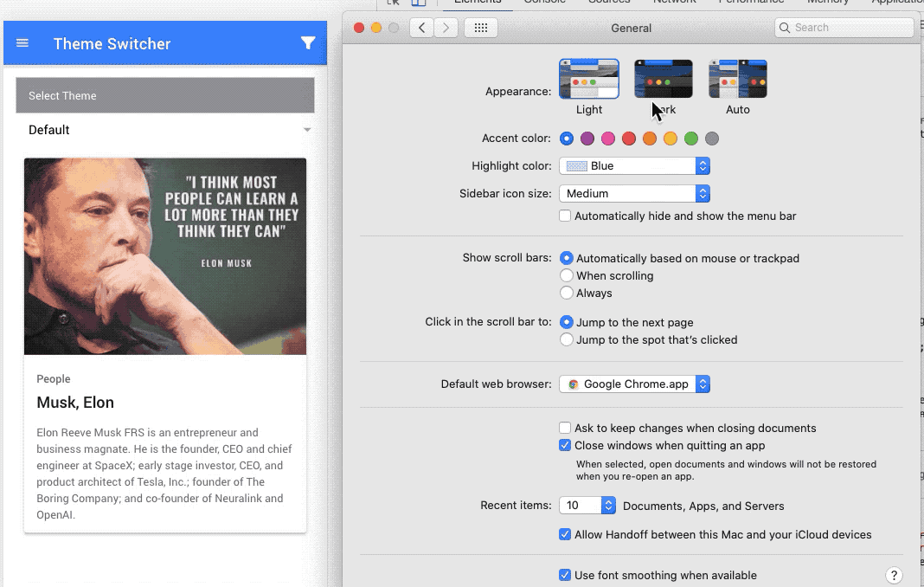Image resolution: width=924 pixels, height=587 pixels.
Task: Open the Performance tab in DevTools
Action: [x=751, y=3]
